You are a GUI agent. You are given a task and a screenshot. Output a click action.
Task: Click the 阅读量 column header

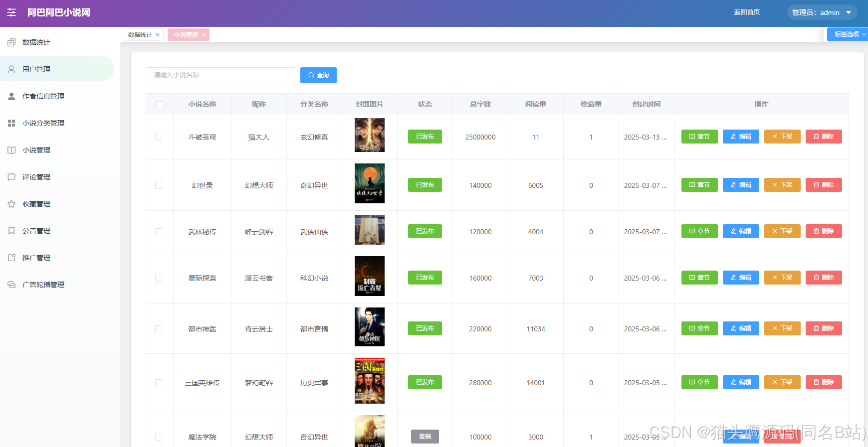[536, 104]
